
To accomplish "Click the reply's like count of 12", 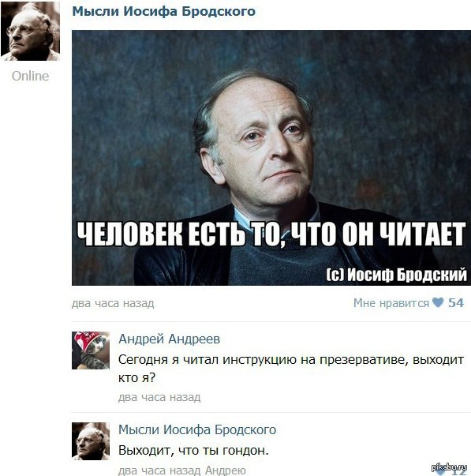I will click(x=458, y=472).
